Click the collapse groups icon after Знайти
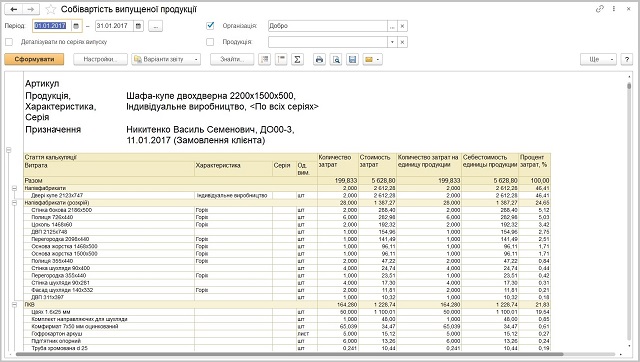 tap(264, 59)
